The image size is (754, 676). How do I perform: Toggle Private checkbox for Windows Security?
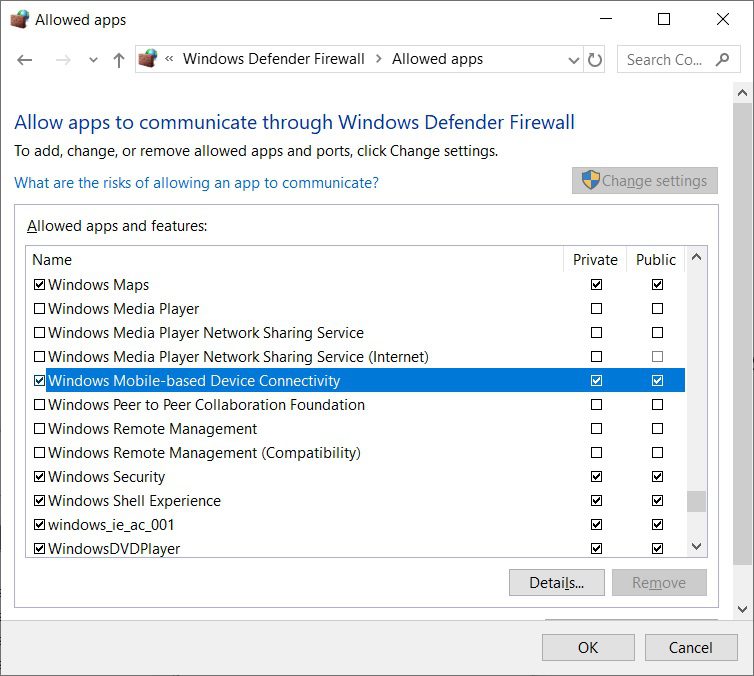coord(597,477)
